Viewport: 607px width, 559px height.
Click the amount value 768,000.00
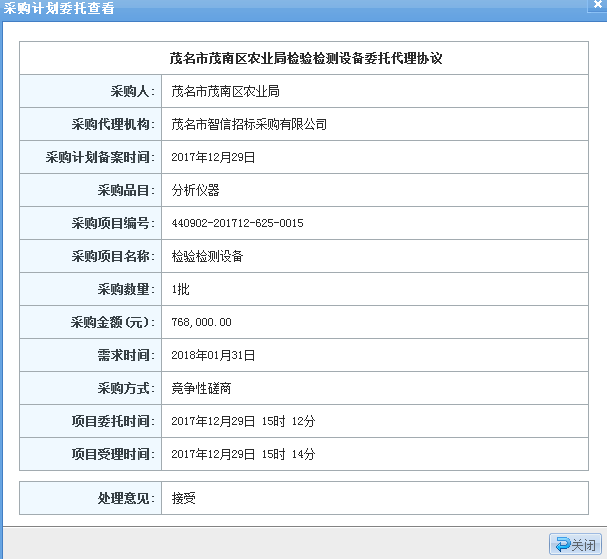tap(201, 322)
